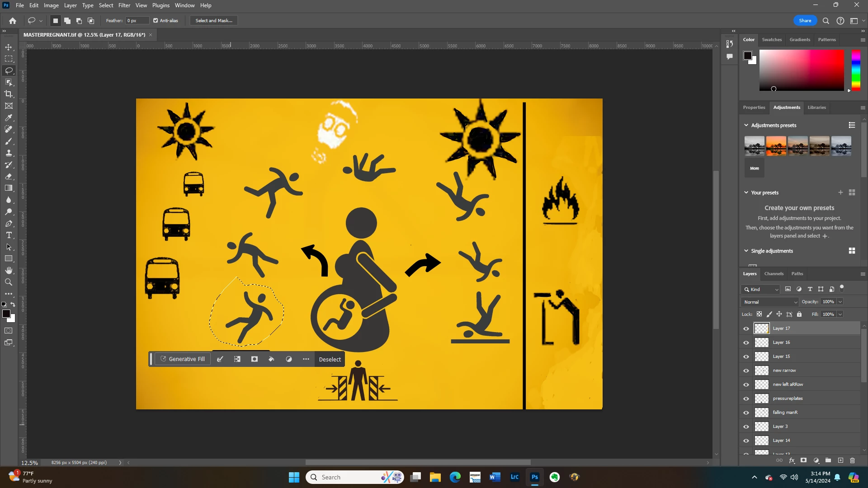Click the Feather input field
The image size is (868, 488).
click(137, 20)
